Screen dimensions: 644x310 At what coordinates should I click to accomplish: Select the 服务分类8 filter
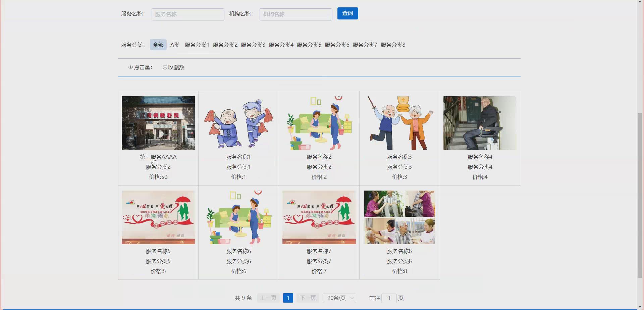(x=393, y=44)
